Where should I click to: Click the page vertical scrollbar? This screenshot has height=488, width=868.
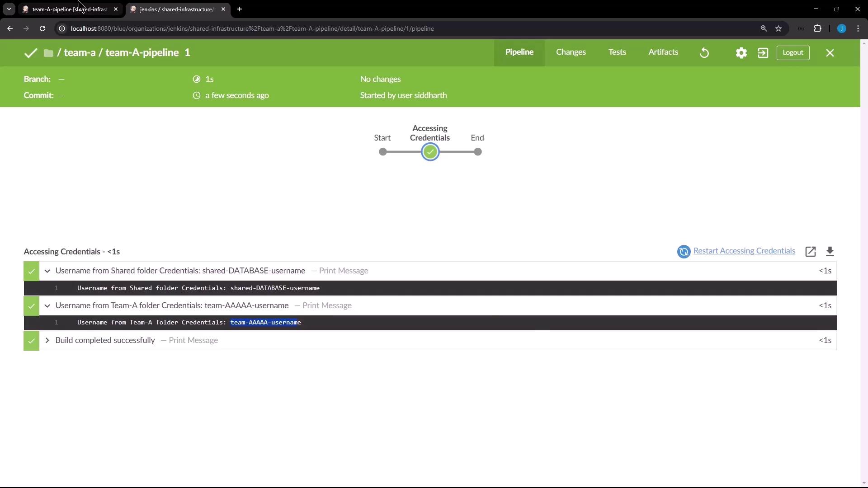point(864,263)
